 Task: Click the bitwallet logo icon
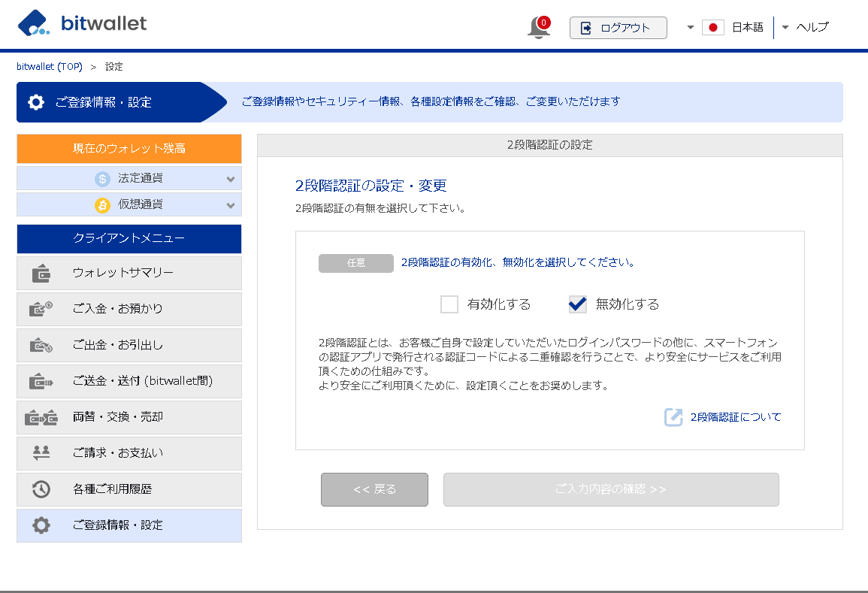(34, 23)
